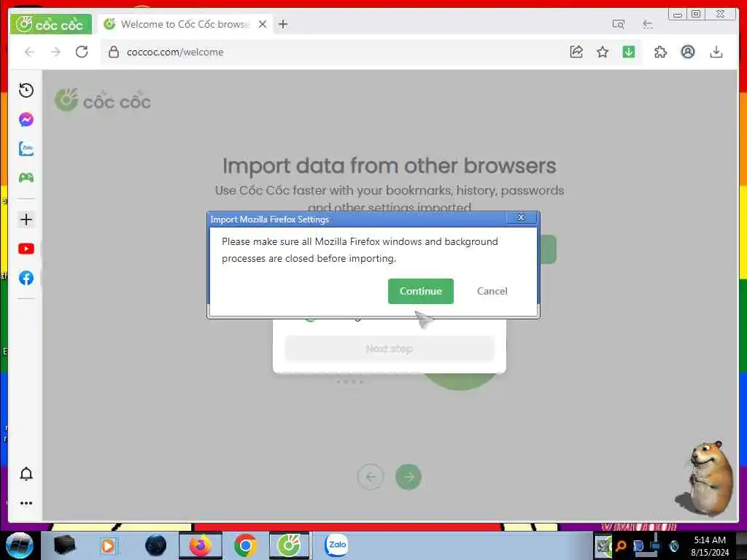This screenshot has width=747, height=560.
Task: Share this page using the share icon
Action: click(x=576, y=52)
